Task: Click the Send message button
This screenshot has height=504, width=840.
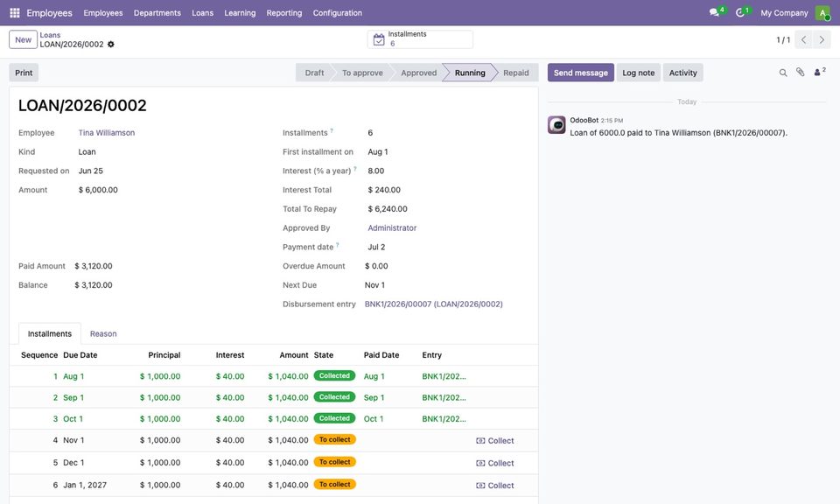Action: [x=581, y=73]
